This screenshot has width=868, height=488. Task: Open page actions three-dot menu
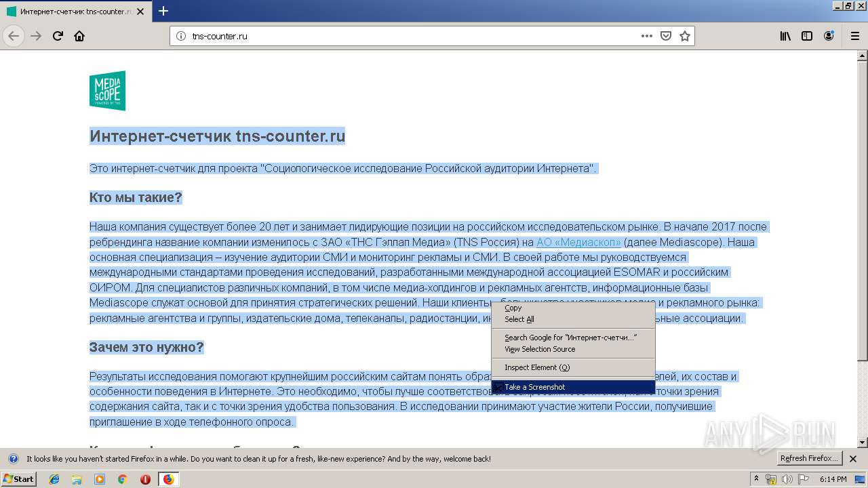[x=647, y=36]
